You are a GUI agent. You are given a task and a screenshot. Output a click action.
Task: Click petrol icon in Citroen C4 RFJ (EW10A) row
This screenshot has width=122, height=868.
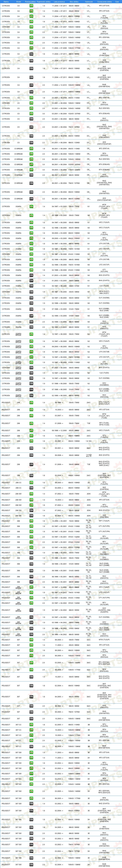(31, 37)
